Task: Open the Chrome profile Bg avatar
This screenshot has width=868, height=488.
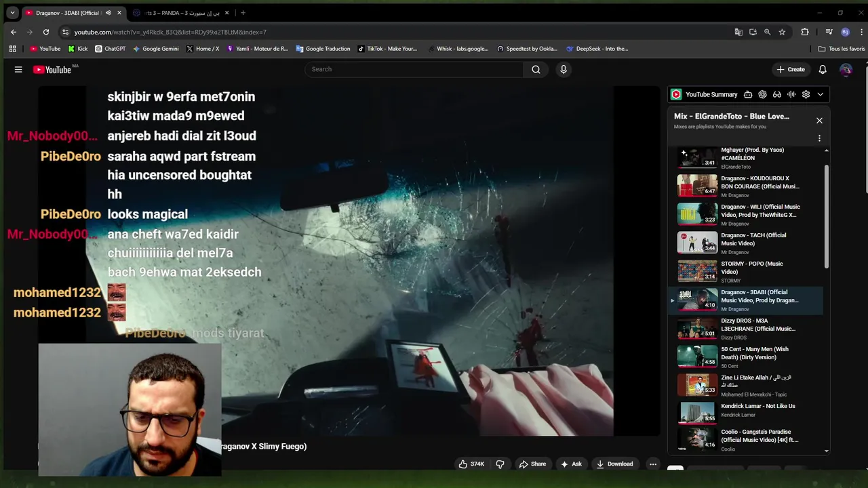Action: tap(845, 32)
